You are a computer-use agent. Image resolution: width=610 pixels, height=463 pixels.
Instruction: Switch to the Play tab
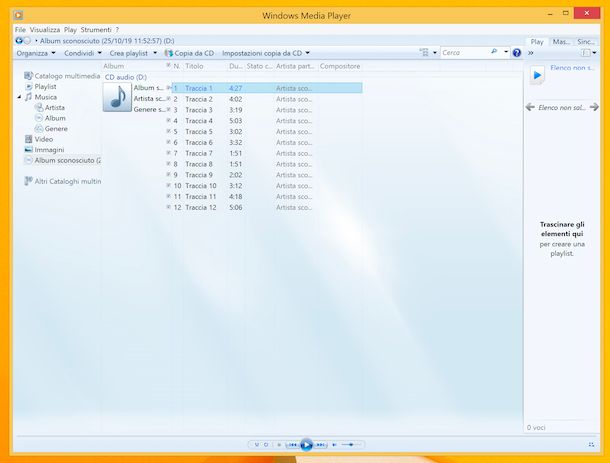(537, 42)
